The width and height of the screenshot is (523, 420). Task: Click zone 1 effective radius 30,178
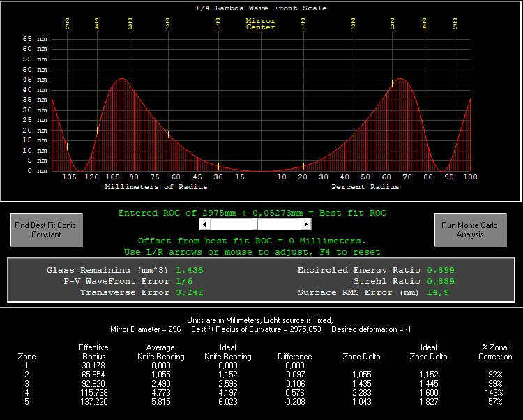point(93,366)
